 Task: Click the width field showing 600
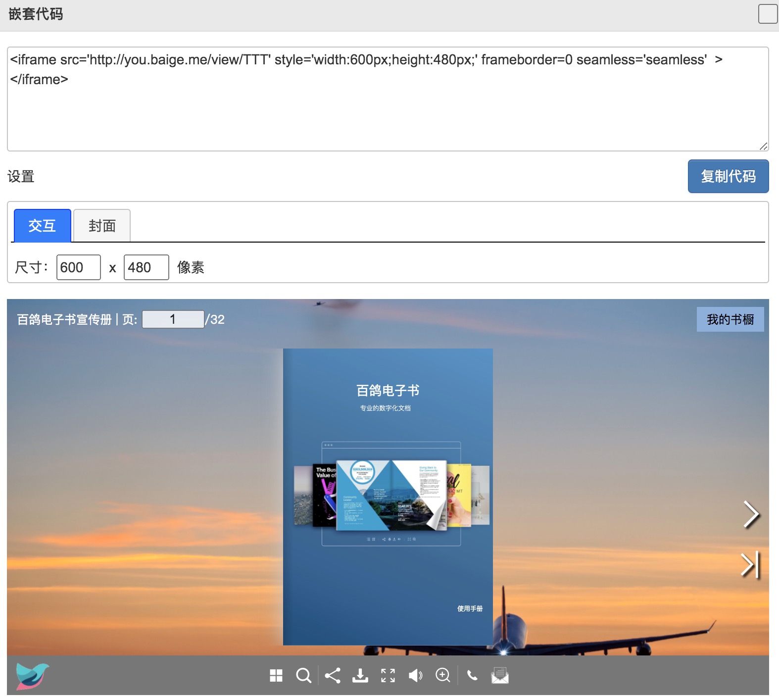(79, 267)
